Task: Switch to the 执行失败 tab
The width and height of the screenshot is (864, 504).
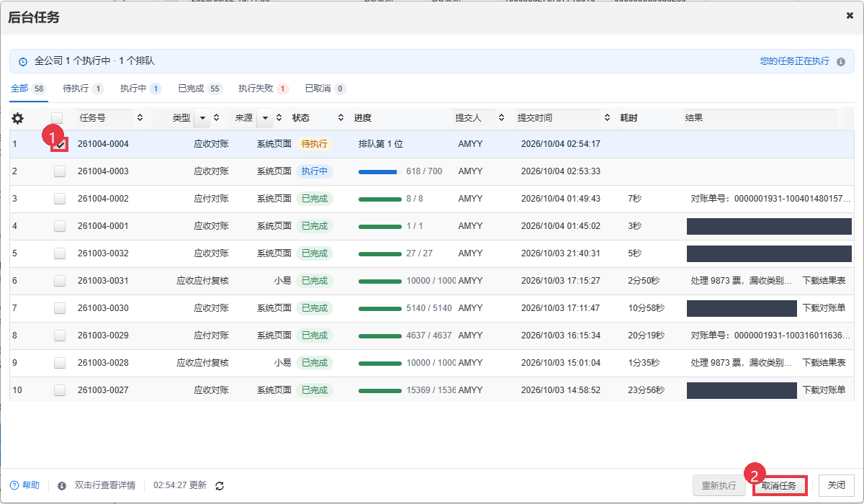Action: pos(264,89)
